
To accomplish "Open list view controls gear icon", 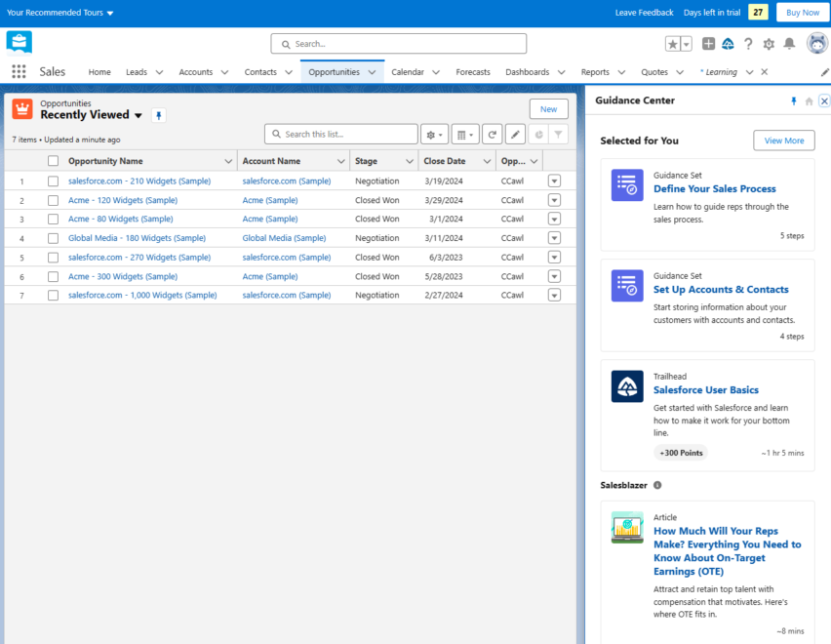I will pos(432,134).
